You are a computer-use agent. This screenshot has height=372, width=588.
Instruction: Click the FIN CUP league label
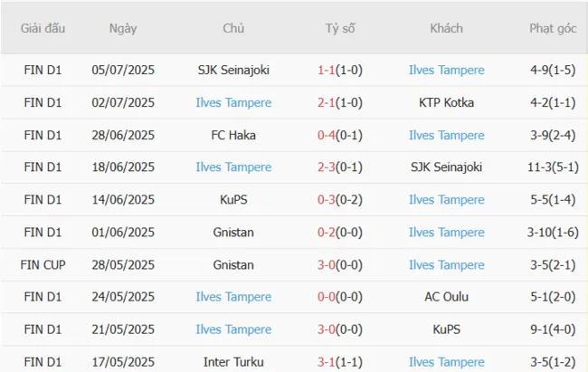43,265
